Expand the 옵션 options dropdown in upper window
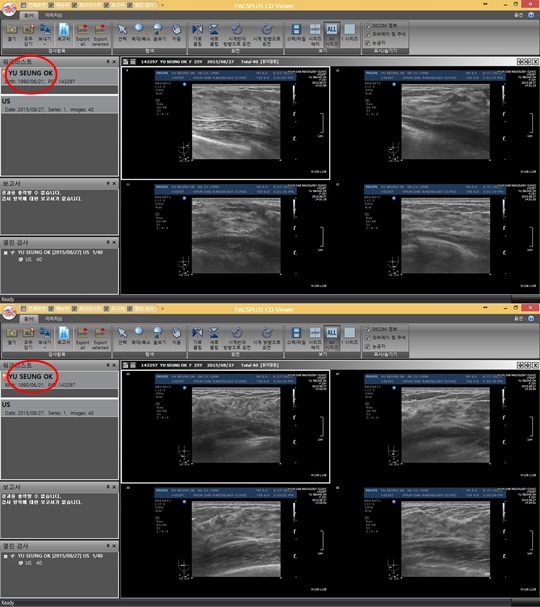This screenshot has width=540, height=607. tap(519, 15)
